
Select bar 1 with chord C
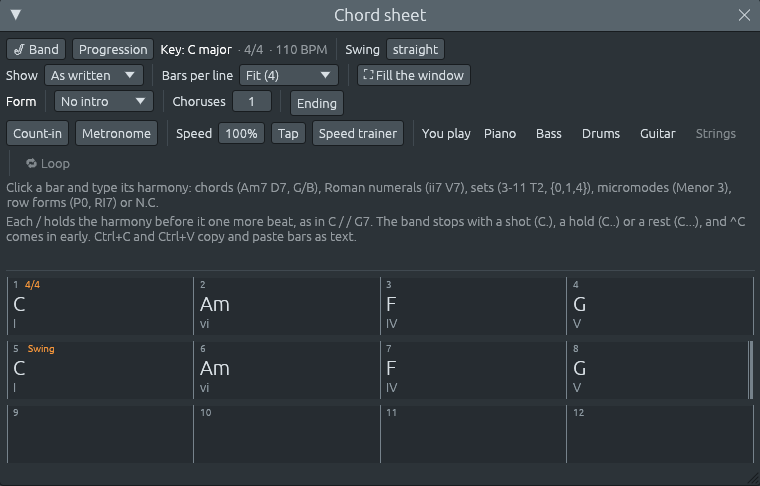click(x=100, y=306)
